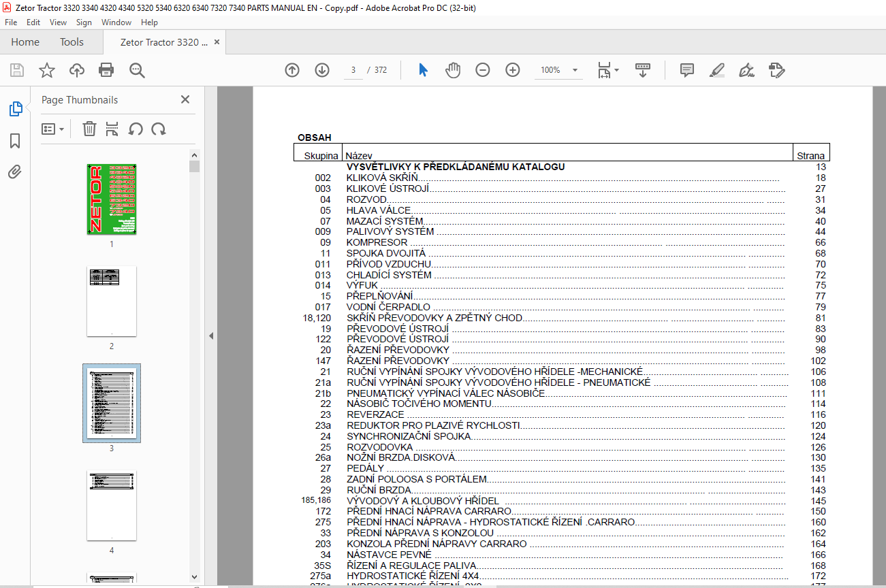Open the Page Thumbnails sidebar icon
886x588 pixels.
pos(15,109)
